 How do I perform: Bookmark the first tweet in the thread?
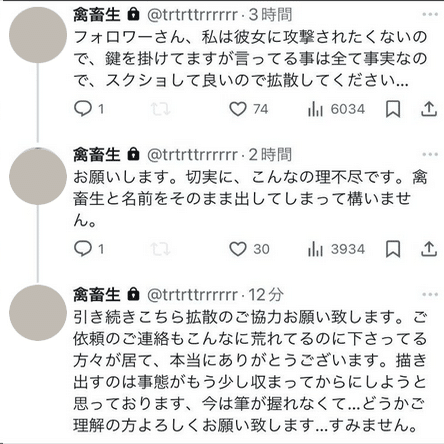click(393, 109)
